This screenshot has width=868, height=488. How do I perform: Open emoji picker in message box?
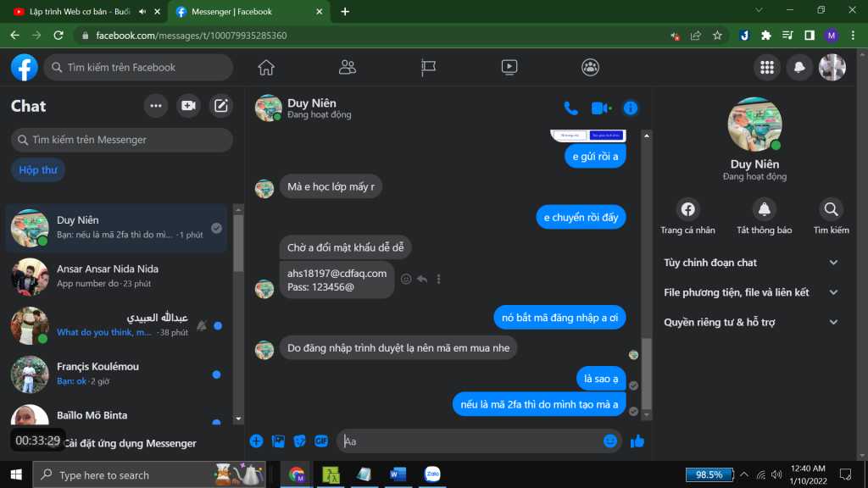pyautogui.click(x=610, y=441)
